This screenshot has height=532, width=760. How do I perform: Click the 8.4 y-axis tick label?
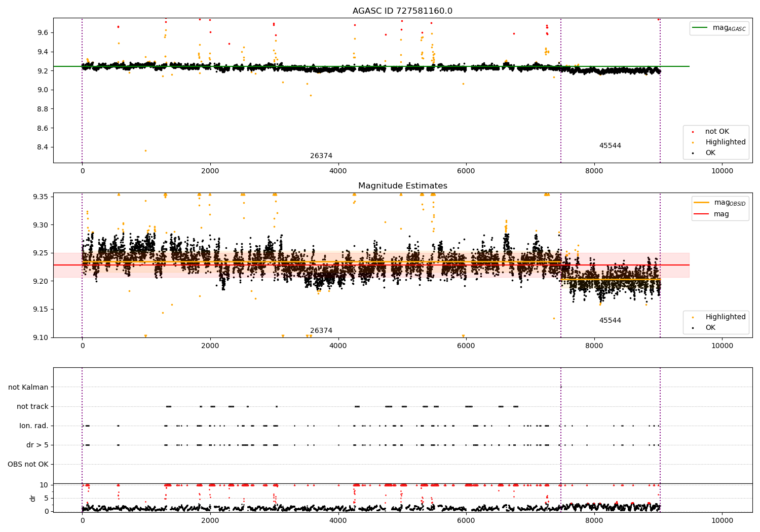(x=43, y=147)
